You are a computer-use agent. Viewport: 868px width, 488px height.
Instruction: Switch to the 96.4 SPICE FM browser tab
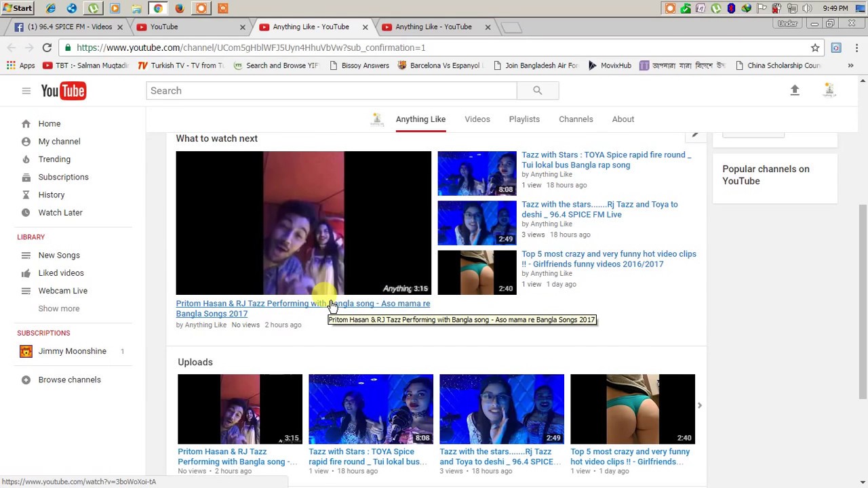pyautogui.click(x=66, y=27)
